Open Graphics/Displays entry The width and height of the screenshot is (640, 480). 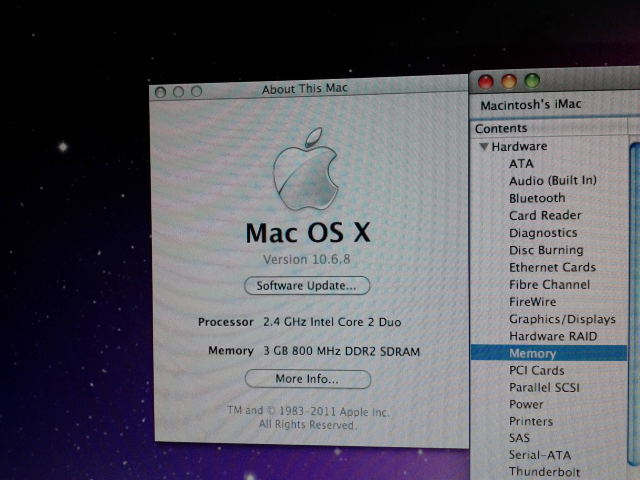(562, 319)
